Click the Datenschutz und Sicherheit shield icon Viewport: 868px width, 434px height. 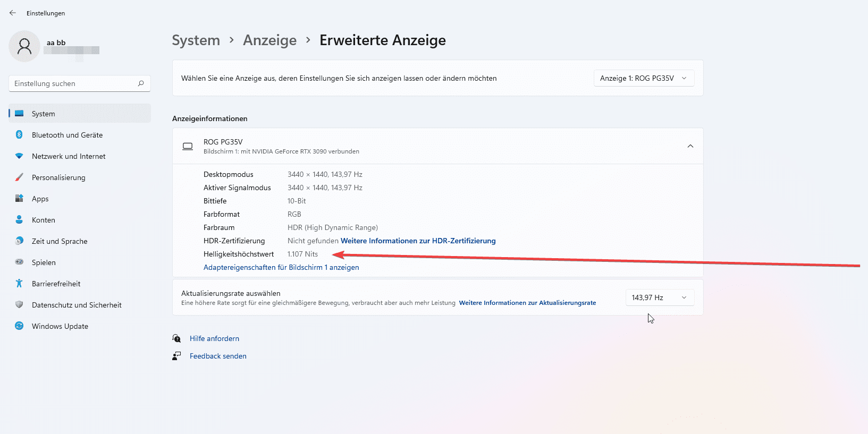click(19, 305)
